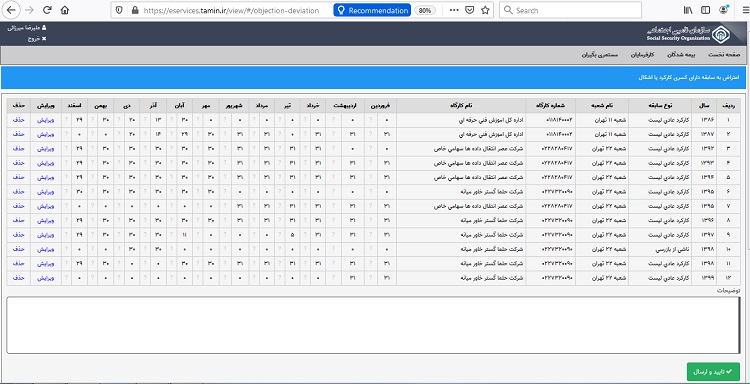
Task: Click حذف for row 1 year ۱۳۸۶
Action: coord(18,120)
